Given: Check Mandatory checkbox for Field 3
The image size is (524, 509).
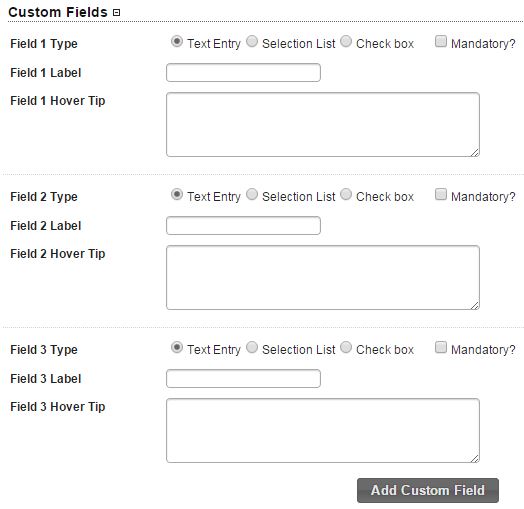Looking at the screenshot, I should 441,347.
